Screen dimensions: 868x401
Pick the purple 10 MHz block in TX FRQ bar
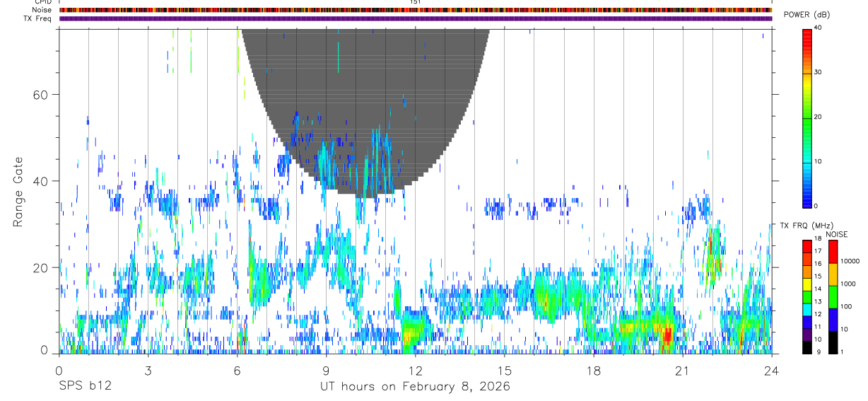807,335
